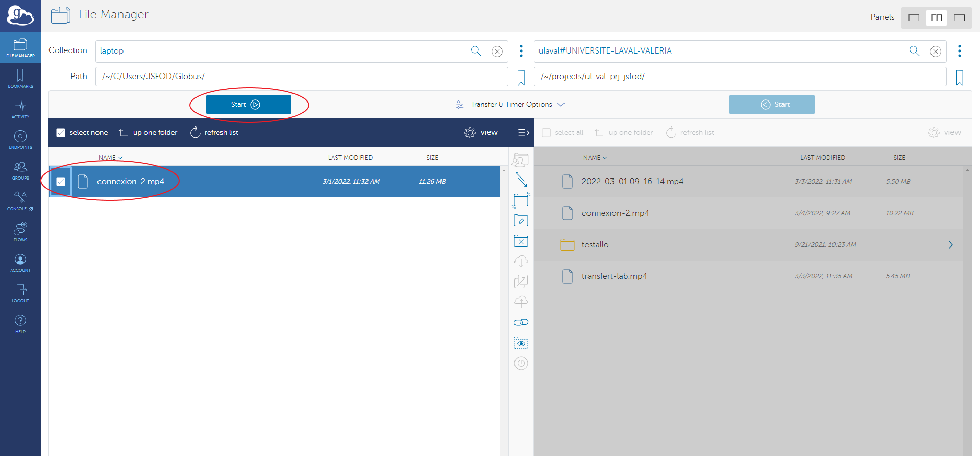The image size is (980, 456).
Task: Open Console in sidebar
Action: coord(20,201)
